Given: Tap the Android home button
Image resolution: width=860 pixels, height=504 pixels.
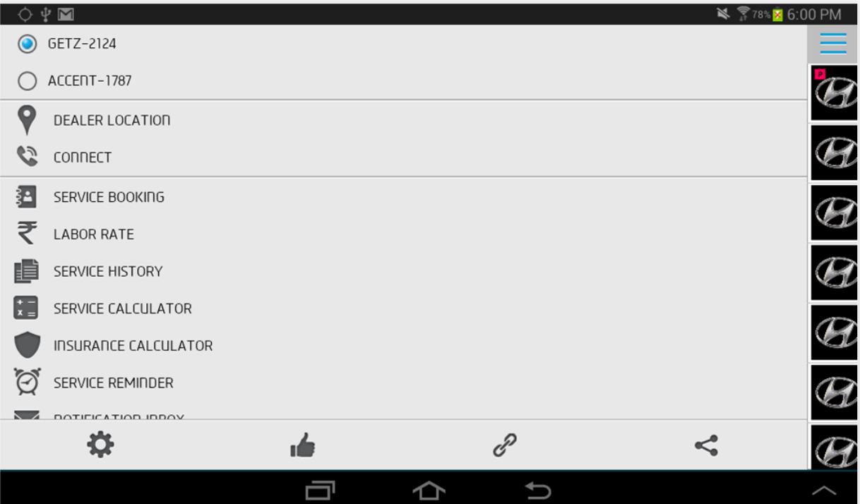Looking at the screenshot, I should pos(429,490).
